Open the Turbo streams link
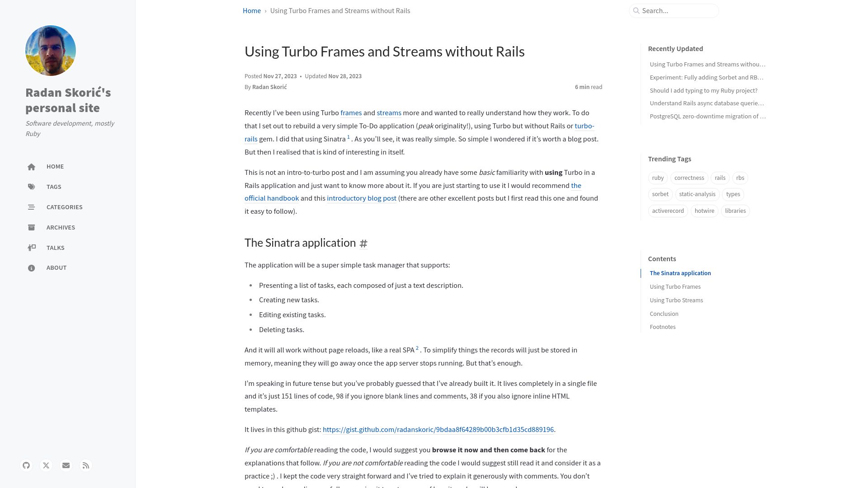 [389, 113]
